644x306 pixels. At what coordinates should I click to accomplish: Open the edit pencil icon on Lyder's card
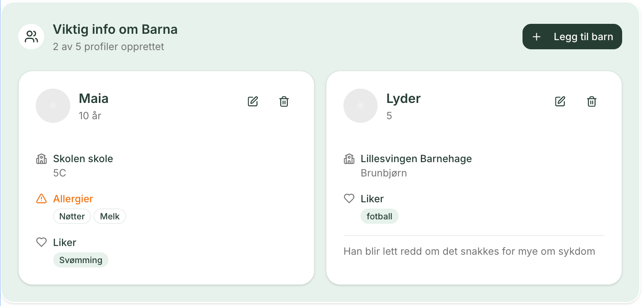click(560, 101)
